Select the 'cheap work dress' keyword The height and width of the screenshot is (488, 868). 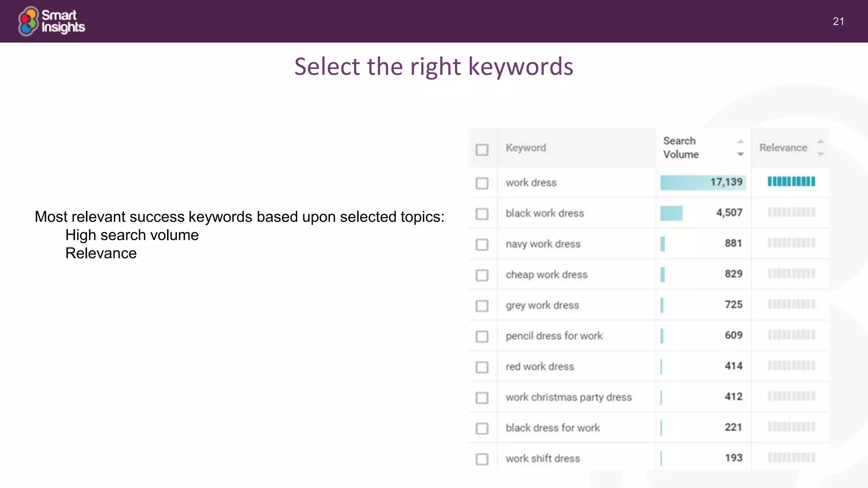coord(546,274)
